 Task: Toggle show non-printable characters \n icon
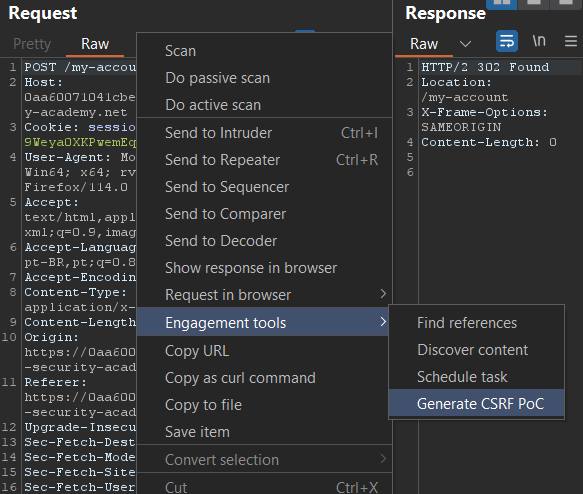tap(539, 41)
